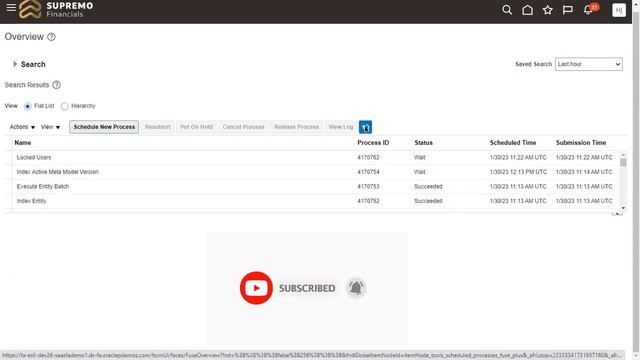Screen dimensions: 640x360
Task: Click the YouTube subscribed play logo
Action: tap(256, 288)
